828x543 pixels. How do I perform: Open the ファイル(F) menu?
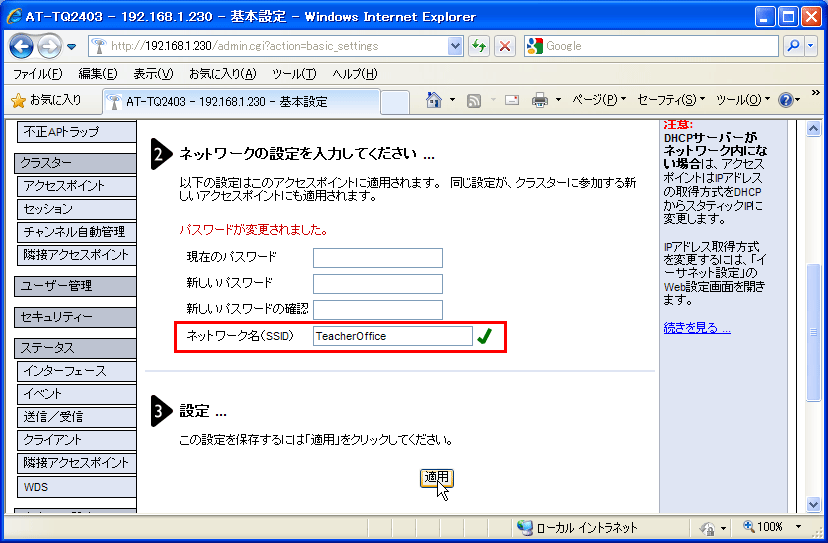pyautogui.click(x=37, y=73)
